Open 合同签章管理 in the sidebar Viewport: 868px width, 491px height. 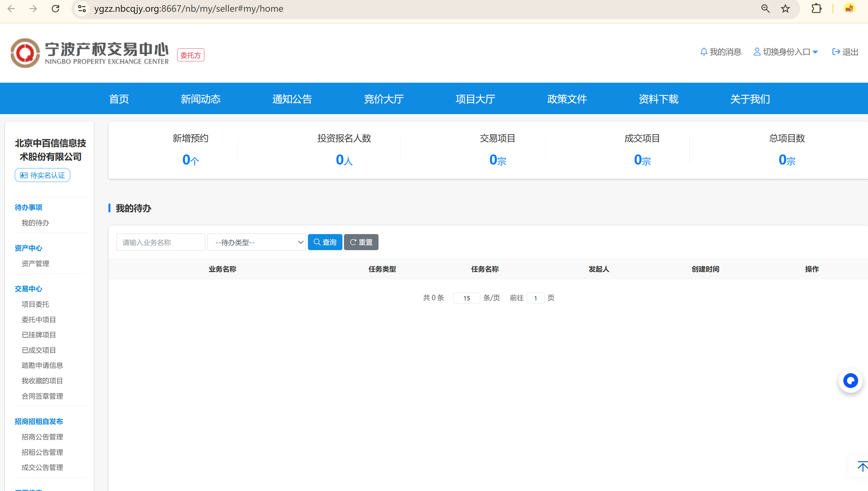pos(42,396)
